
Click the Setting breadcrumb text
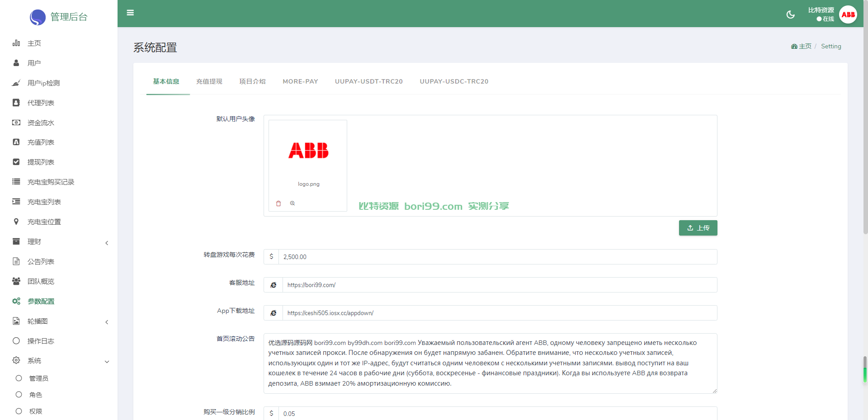click(831, 47)
